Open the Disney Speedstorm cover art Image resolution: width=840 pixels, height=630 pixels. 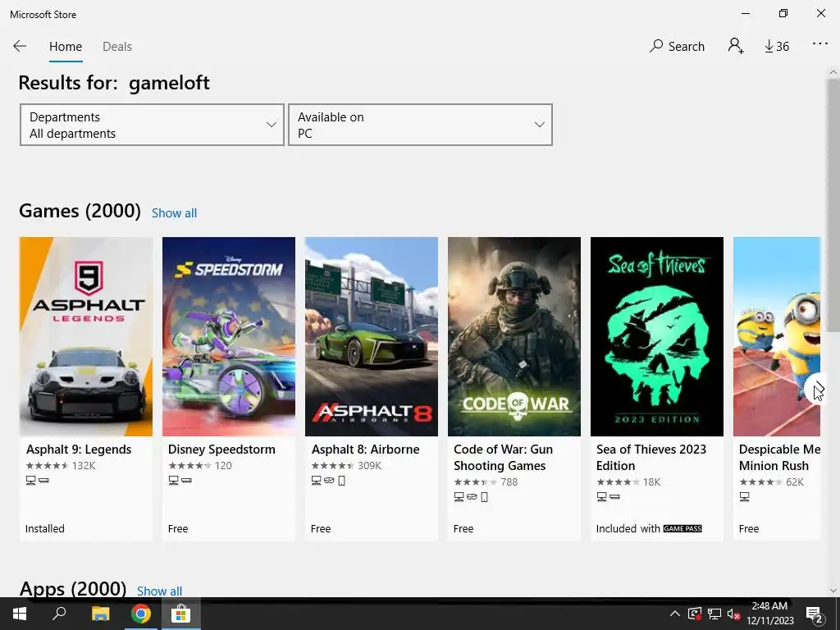coord(229,336)
